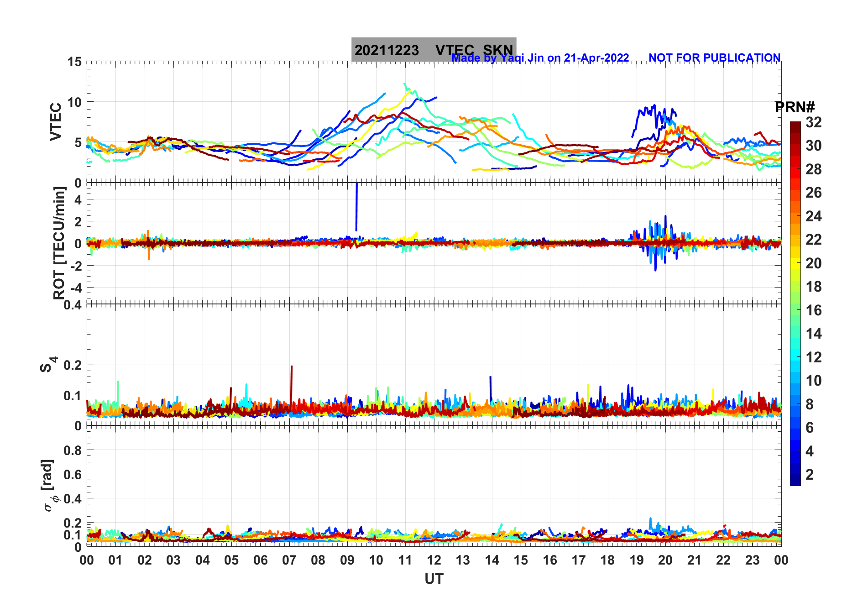Click the plot title '20211223 VTEC SKN'
868x607 pixels.
[434, 50]
